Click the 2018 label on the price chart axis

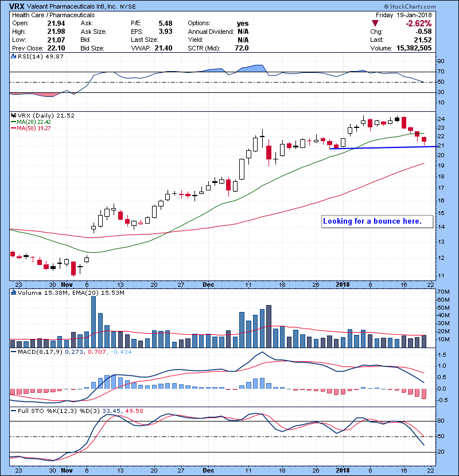[x=343, y=285]
